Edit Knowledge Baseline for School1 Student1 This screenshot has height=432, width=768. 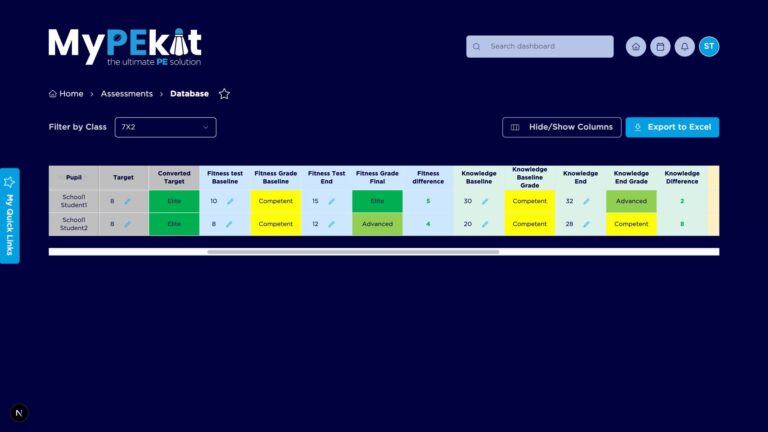tap(485, 201)
